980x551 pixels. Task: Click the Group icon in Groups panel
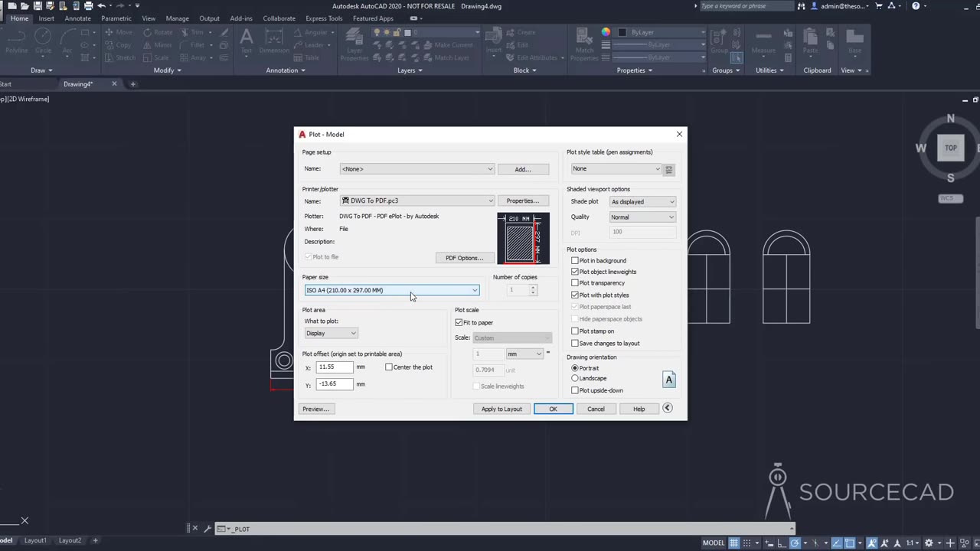(719, 41)
